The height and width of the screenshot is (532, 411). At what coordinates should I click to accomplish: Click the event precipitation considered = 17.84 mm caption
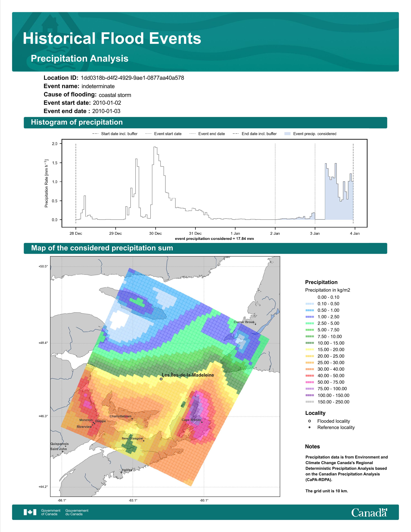[214, 239]
